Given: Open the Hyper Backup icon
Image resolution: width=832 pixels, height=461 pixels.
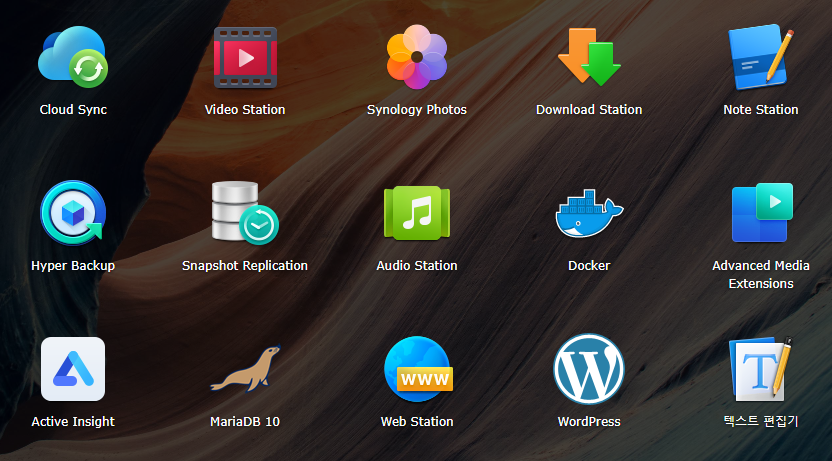Looking at the screenshot, I should 73,213.
